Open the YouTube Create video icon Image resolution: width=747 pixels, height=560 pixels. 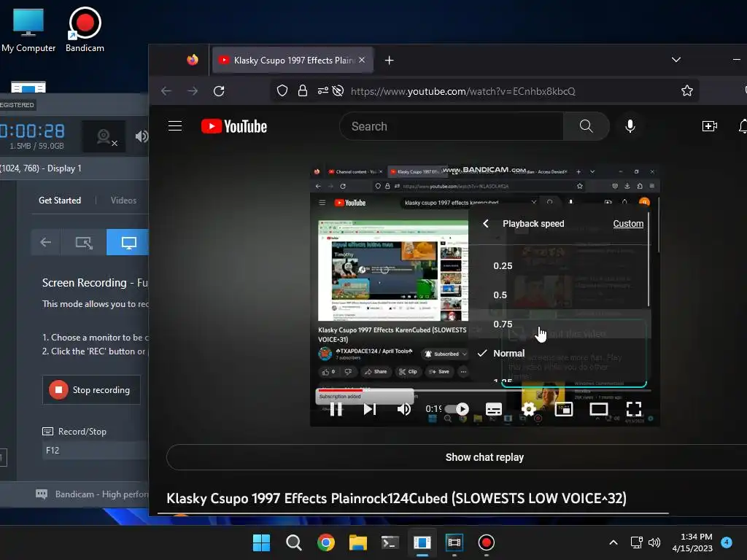(709, 126)
